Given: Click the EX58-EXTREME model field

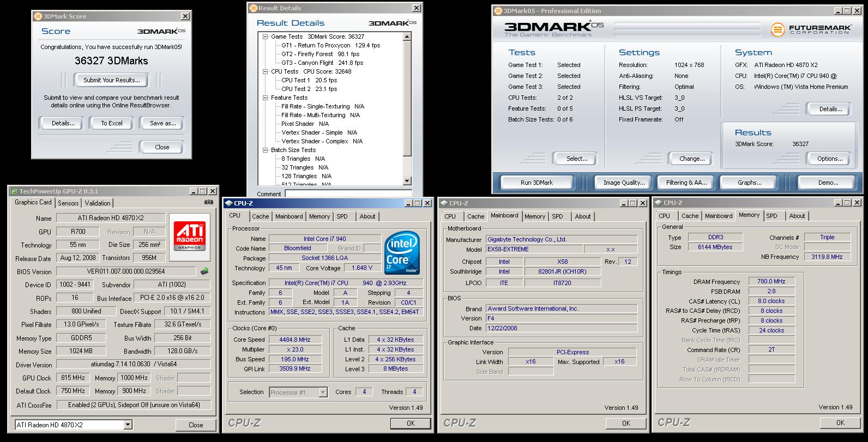Looking at the screenshot, I should click(533, 249).
